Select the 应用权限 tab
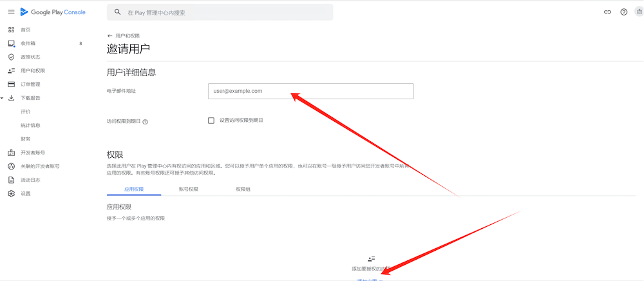 (x=134, y=189)
